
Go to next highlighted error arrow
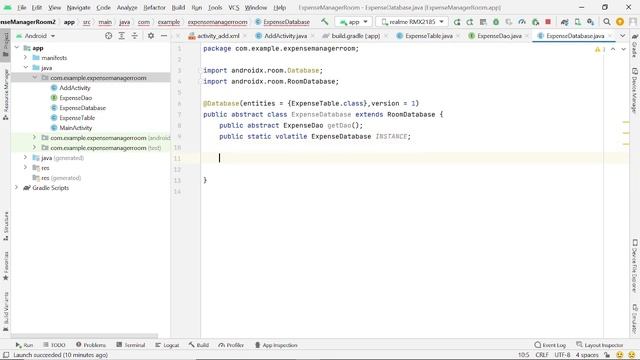pos(623,49)
